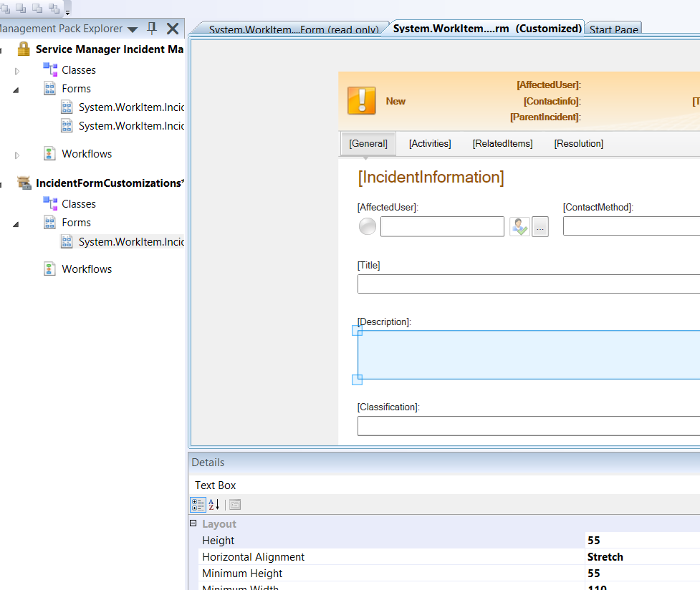Screen dimensions: 700x590
Task: Click the bottom-left resize handle of Description box
Action: (x=357, y=379)
